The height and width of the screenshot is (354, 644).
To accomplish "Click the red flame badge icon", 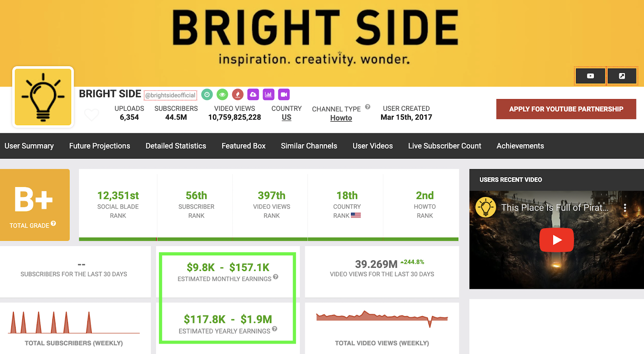I will pos(237,95).
